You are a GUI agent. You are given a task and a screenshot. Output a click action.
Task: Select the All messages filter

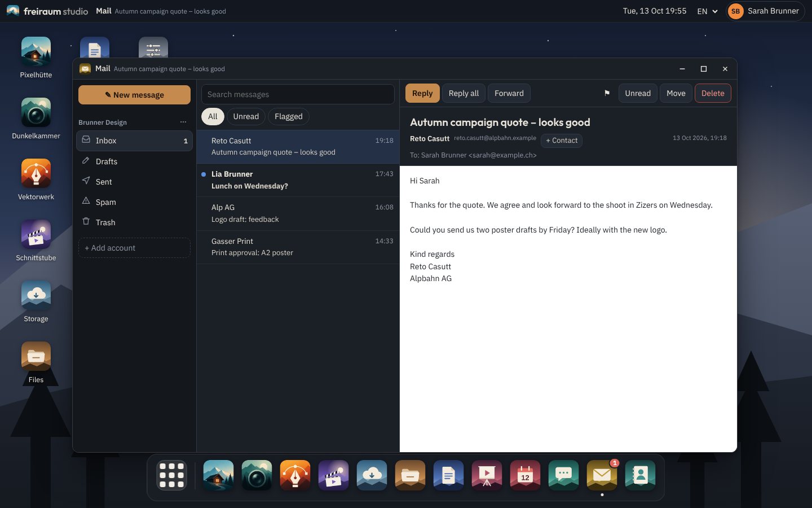click(213, 116)
